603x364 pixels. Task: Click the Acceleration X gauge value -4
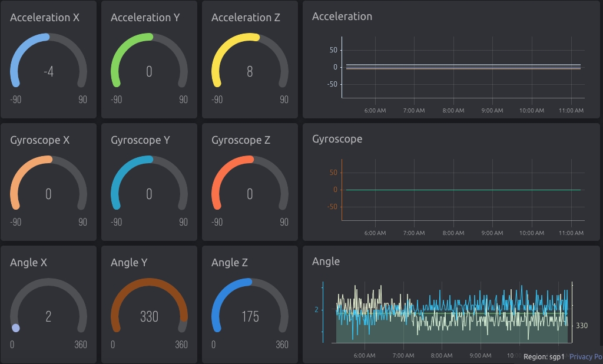pos(48,72)
